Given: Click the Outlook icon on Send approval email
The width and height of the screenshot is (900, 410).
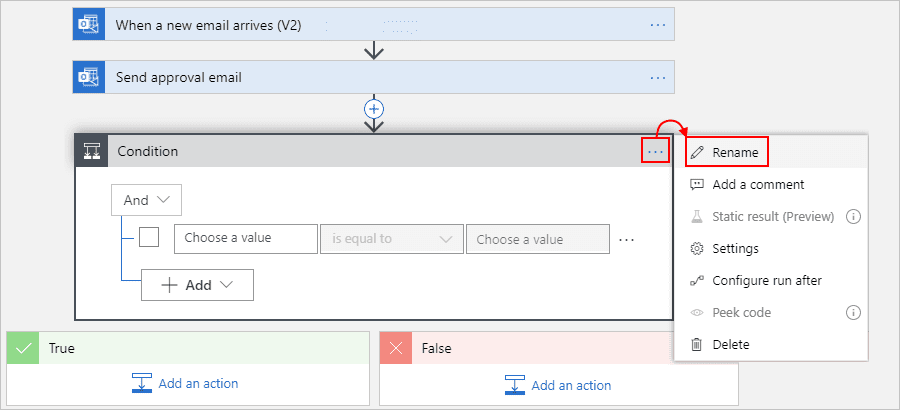Looking at the screenshot, I should (88, 77).
